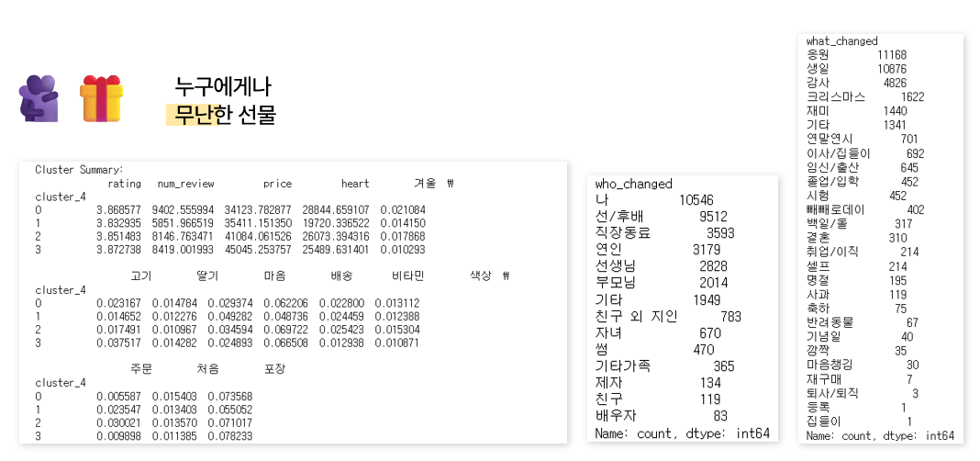Click the 'who_changed' series title

coord(633,184)
